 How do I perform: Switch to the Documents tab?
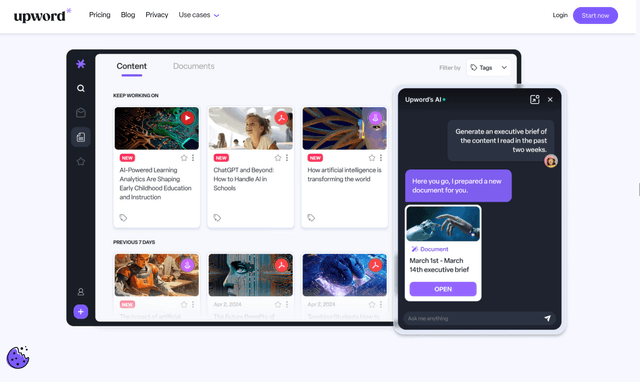(193, 66)
